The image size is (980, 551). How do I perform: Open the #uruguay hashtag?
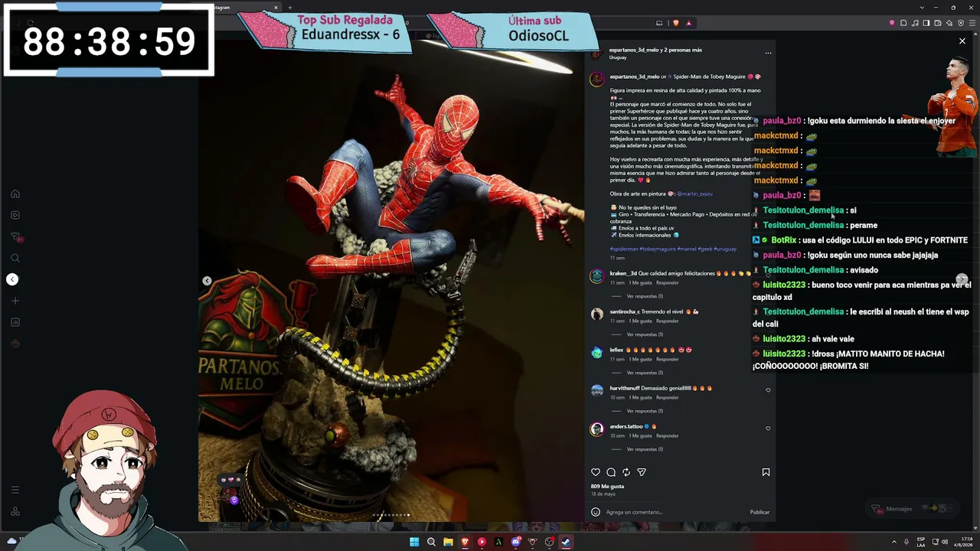click(725, 249)
